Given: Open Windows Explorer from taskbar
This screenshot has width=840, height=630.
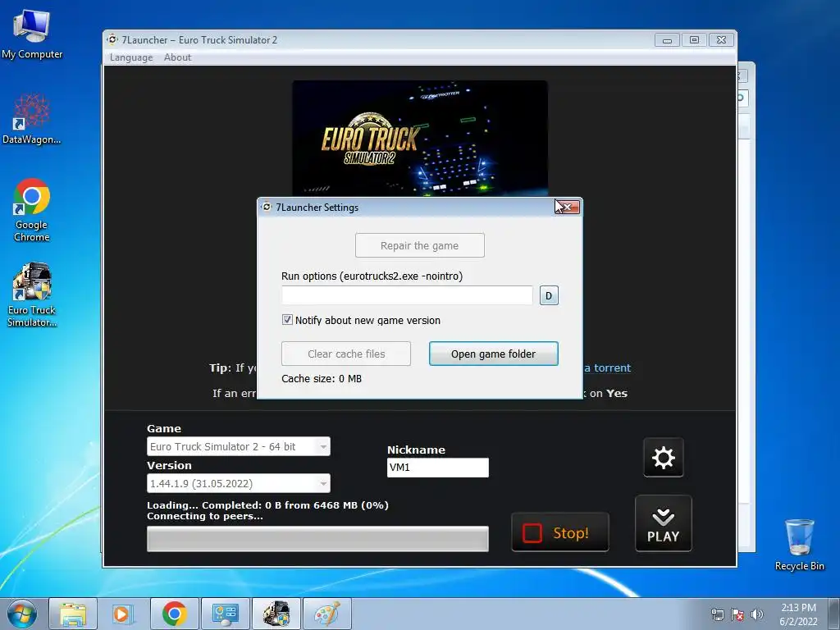Looking at the screenshot, I should [73, 614].
